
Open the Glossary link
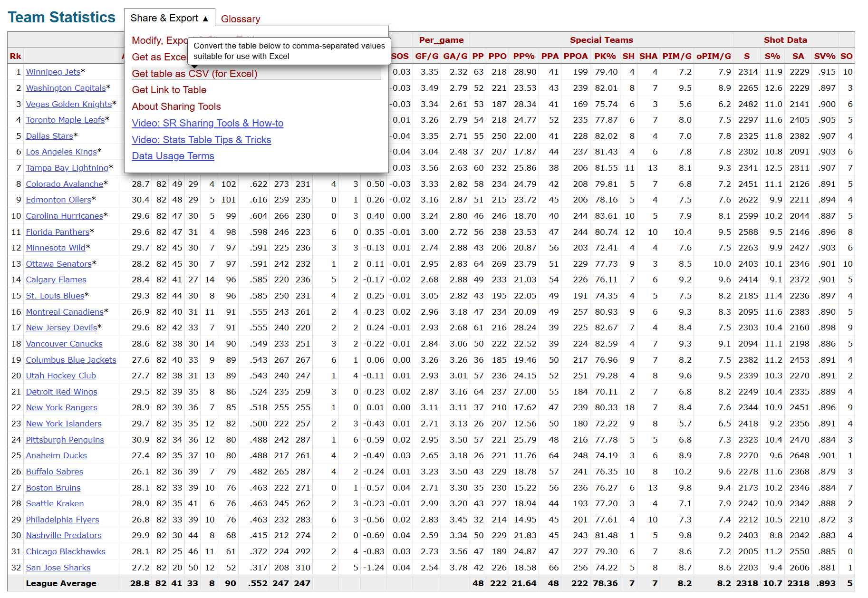(x=241, y=19)
